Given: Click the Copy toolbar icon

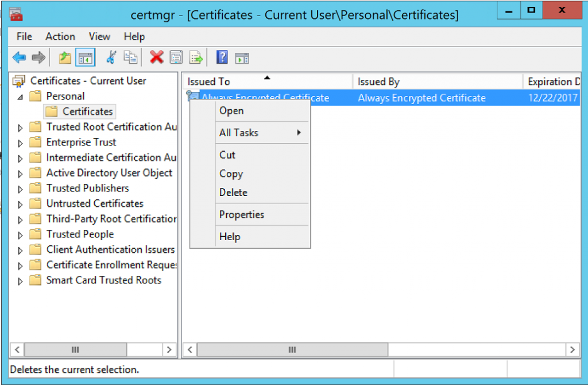Looking at the screenshot, I should [x=130, y=58].
